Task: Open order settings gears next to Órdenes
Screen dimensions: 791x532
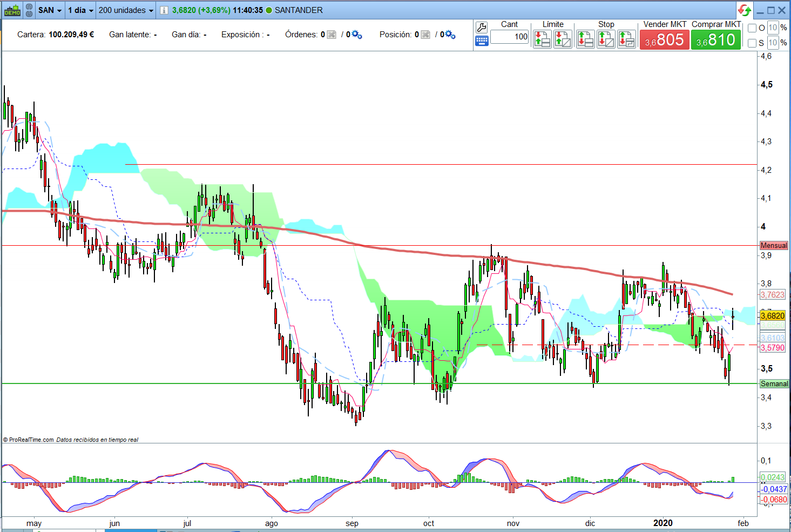Action: click(356, 35)
